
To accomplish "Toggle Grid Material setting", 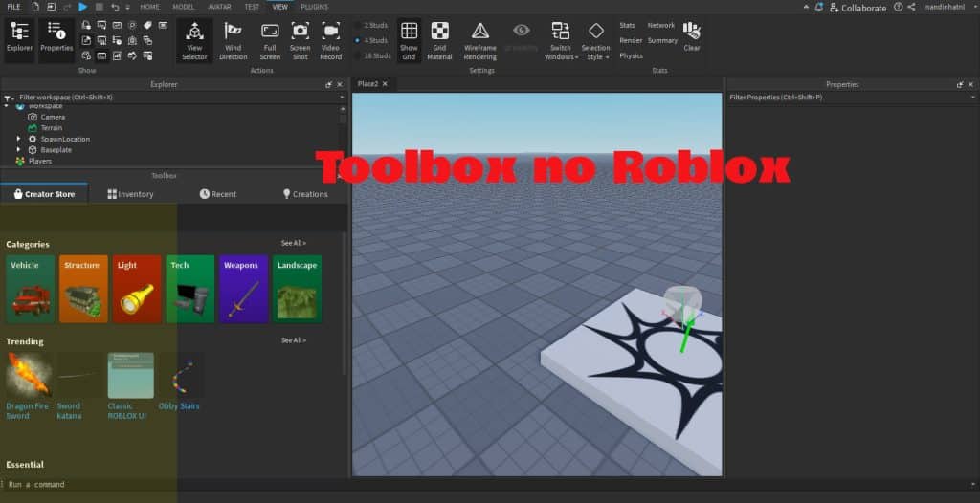I will [x=439, y=40].
